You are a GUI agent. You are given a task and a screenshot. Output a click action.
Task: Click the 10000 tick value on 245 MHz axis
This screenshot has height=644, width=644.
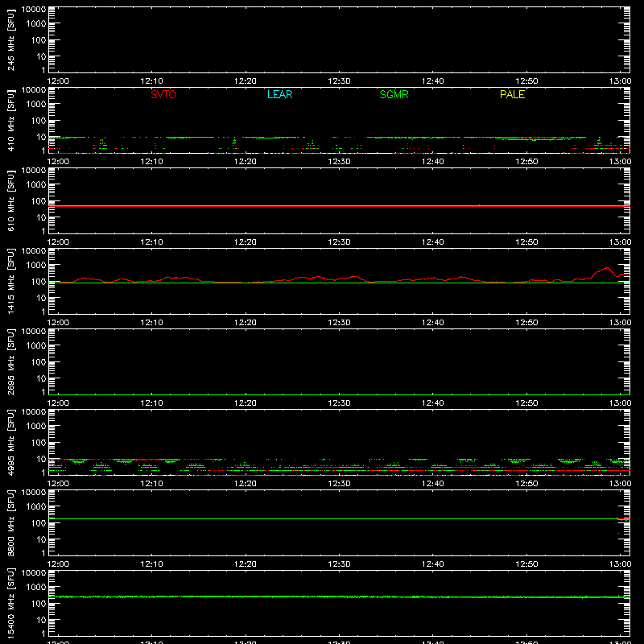pyautogui.click(x=34, y=10)
